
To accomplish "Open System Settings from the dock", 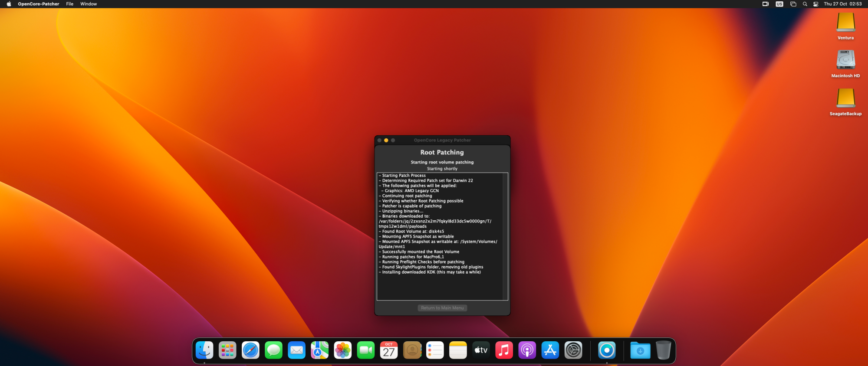I will [573, 350].
